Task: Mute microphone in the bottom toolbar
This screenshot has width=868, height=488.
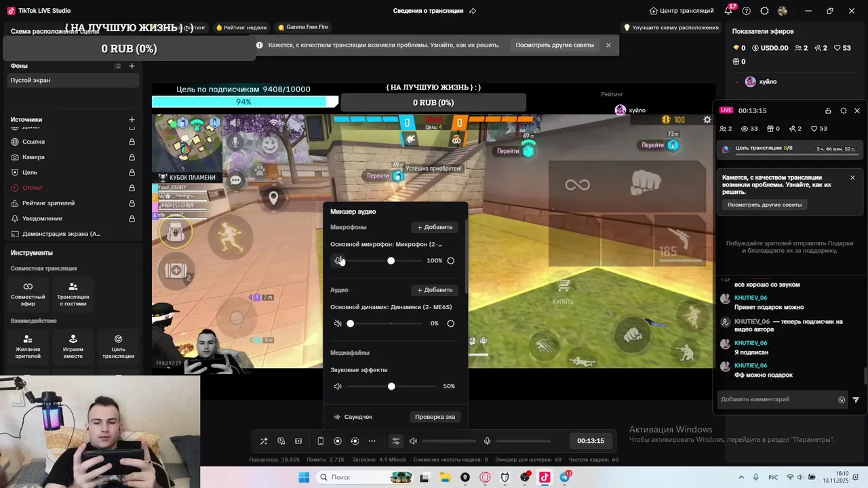Action: [x=487, y=441]
